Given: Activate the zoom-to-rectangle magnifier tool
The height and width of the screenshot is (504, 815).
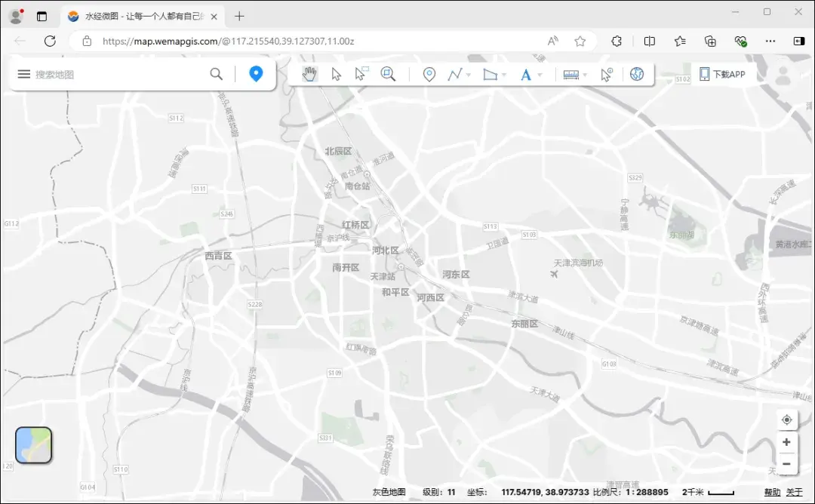Looking at the screenshot, I should [x=388, y=74].
